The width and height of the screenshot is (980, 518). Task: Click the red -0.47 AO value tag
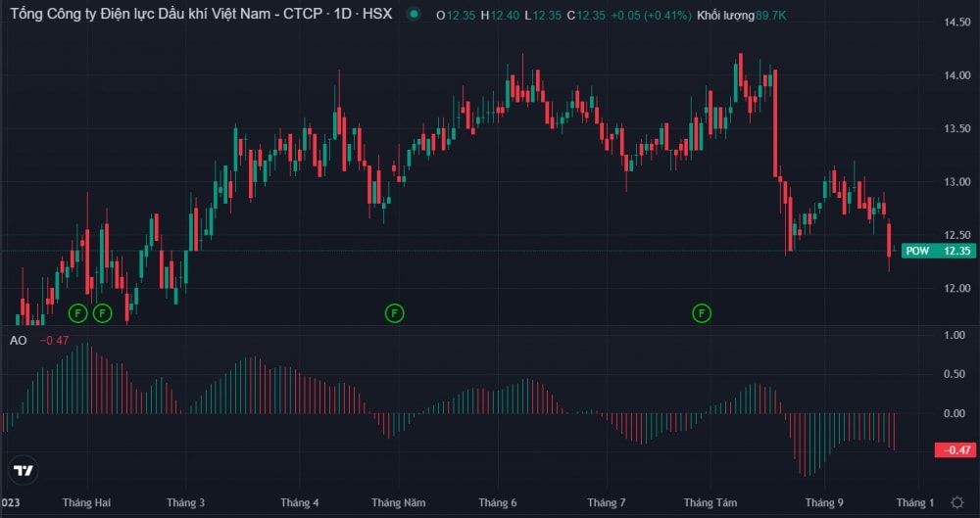955,449
